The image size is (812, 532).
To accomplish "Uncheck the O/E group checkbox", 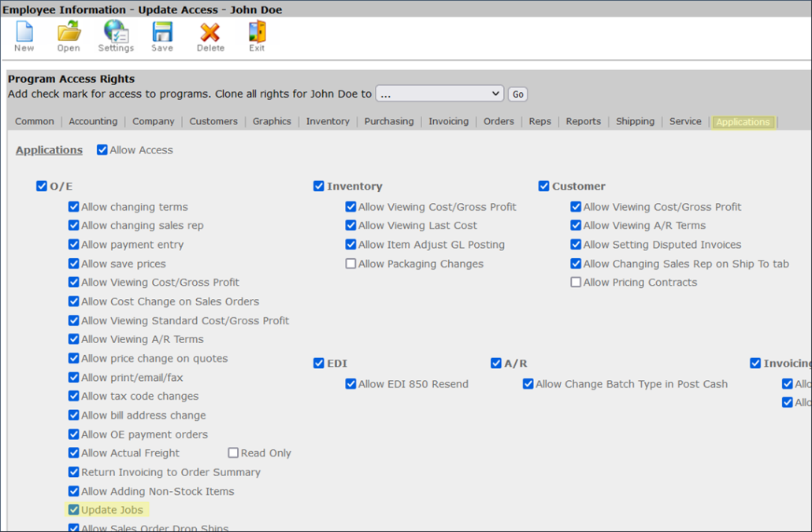I will click(42, 186).
